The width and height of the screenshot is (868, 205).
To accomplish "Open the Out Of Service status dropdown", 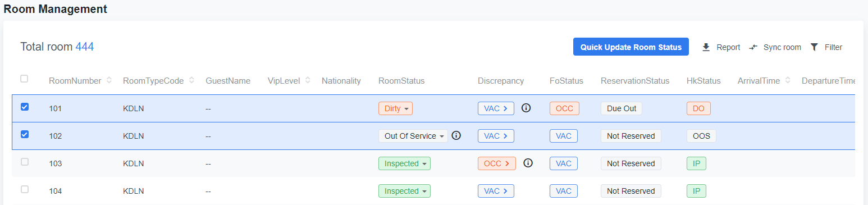I will 413,136.
